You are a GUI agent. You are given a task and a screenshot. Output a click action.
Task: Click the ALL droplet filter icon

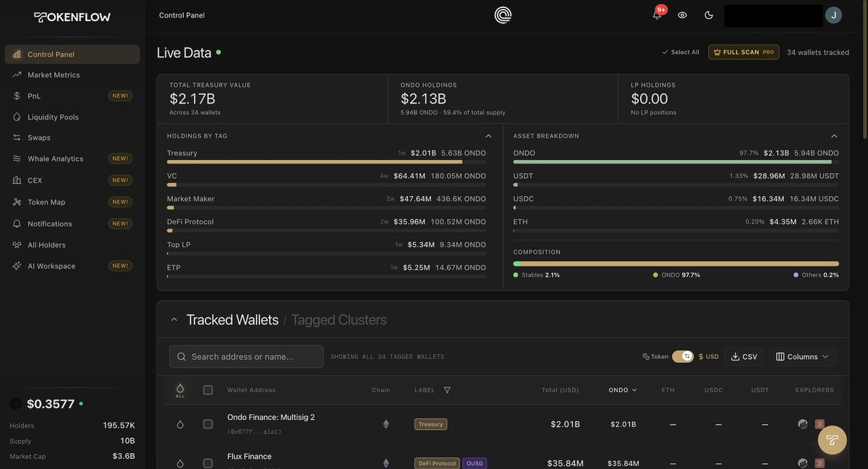(180, 390)
